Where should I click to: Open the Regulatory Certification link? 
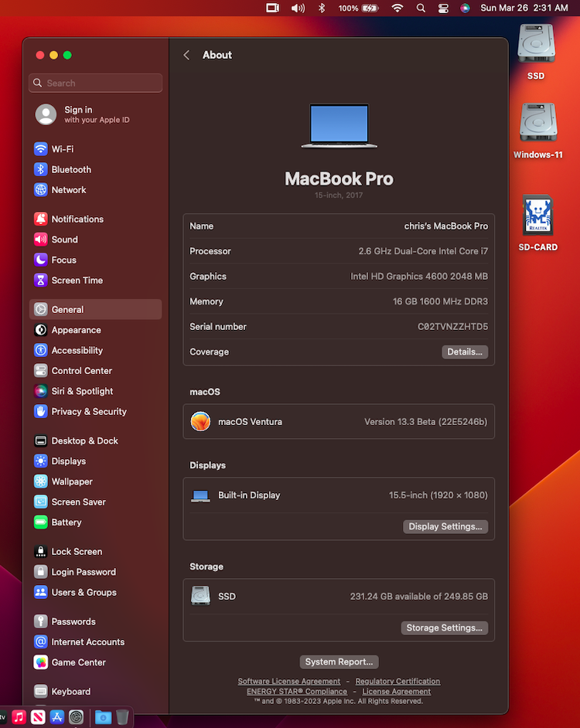point(397,681)
